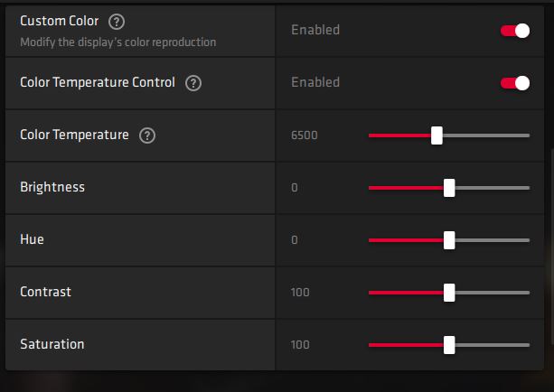The height and width of the screenshot is (392, 554).
Task: Open help for Color Temperature Control
Action: tap(192, 83)
